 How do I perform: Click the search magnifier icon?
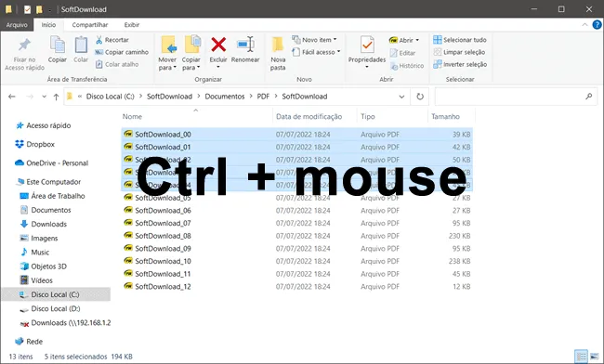(588, 97)
